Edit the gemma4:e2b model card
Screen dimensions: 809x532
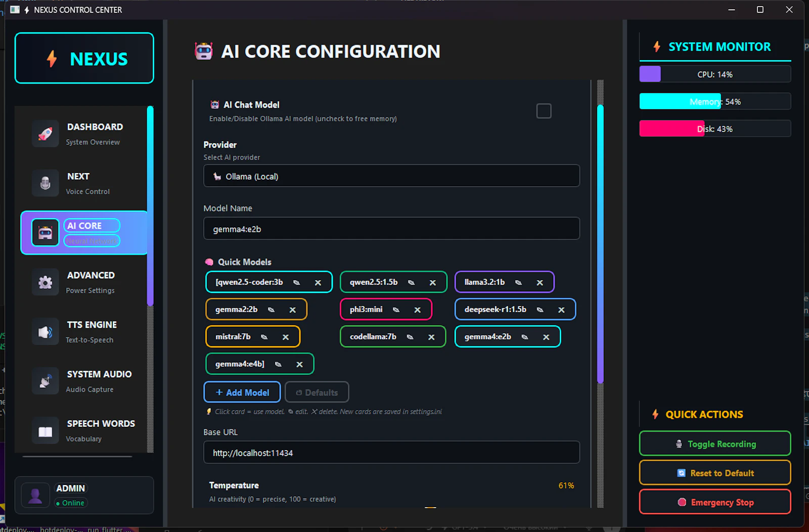click(x=525, y=337)
